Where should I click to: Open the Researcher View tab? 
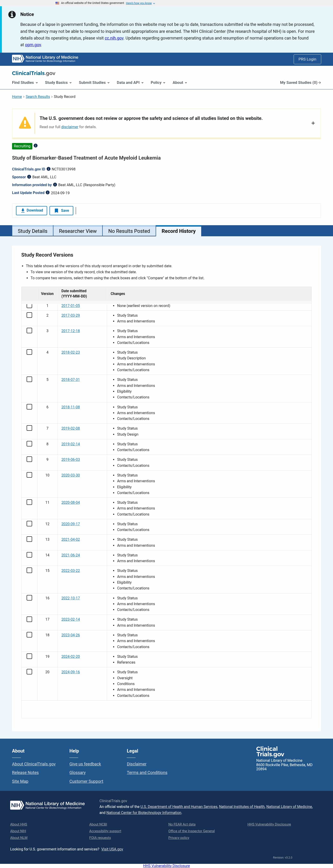click(x=78, y=231)
